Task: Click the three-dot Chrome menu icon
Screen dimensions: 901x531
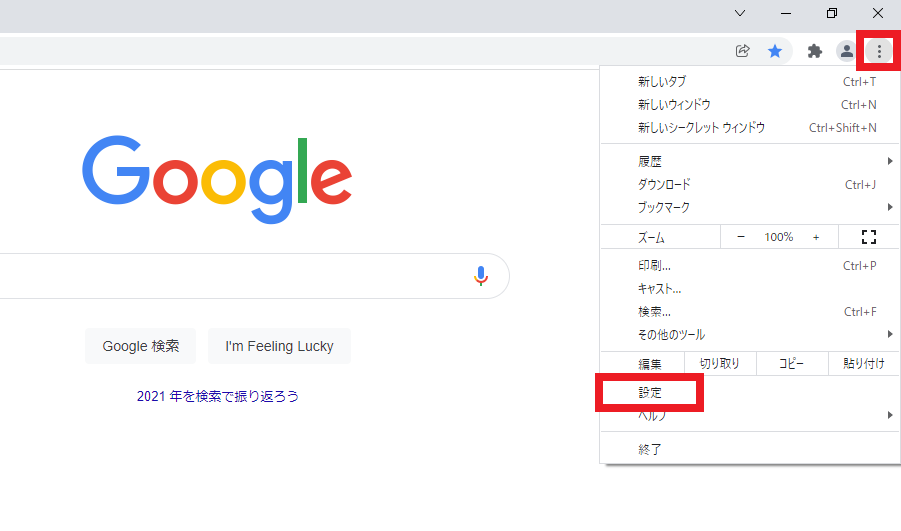Action: click(879, 51)
